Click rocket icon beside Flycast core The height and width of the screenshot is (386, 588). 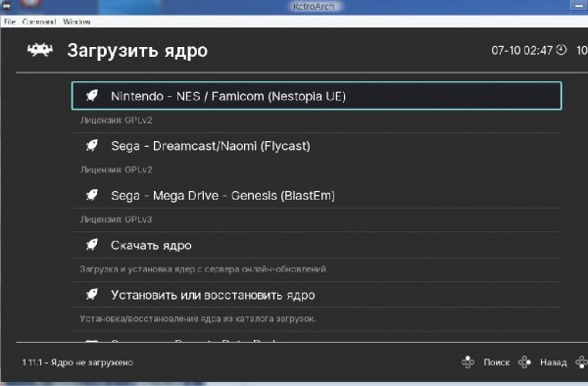pyautogui.click(x=92, y=145)
